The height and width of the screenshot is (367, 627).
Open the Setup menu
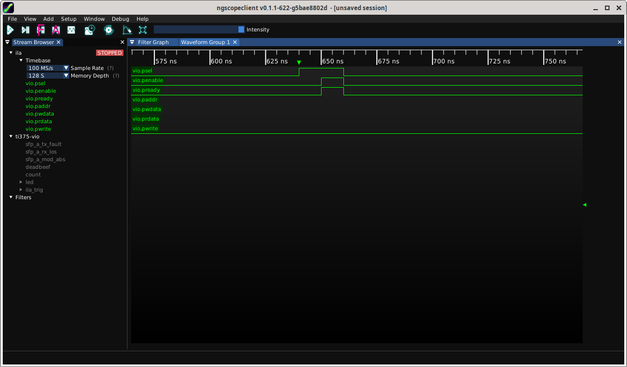point(68,19)
